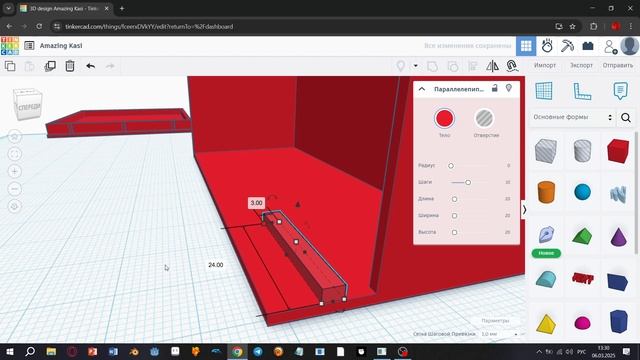Adjust the Ширина slider handle
This screenshot has width=640, height=360.
(454, 216)
